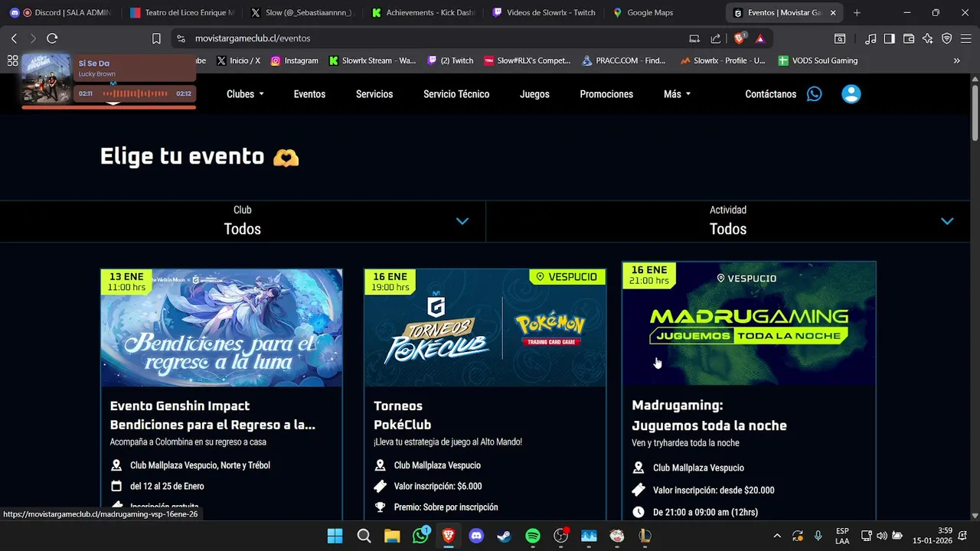Reload the page with the refresh icon
Viewport: 980px width, 551px height.
point(52,38)
